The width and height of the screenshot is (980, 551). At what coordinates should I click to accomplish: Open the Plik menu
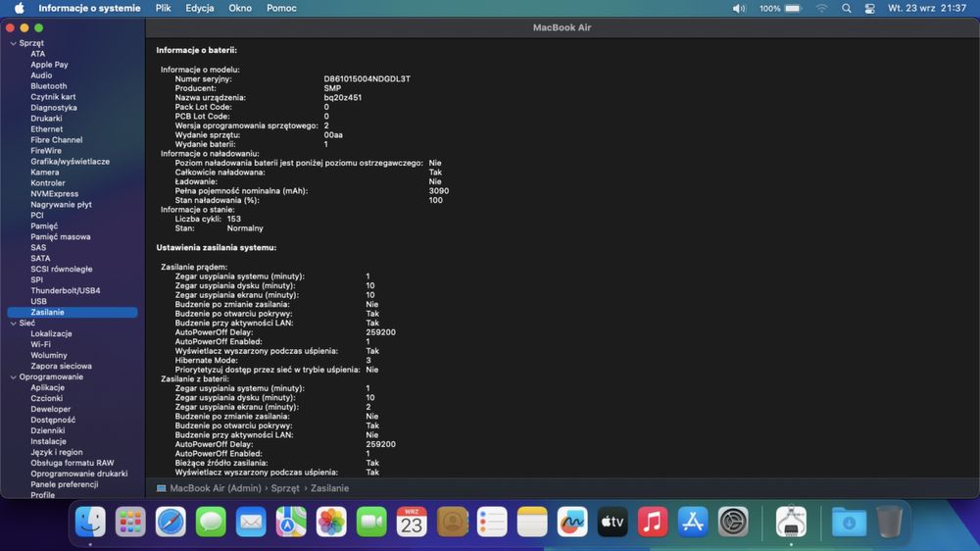point(163,8)
